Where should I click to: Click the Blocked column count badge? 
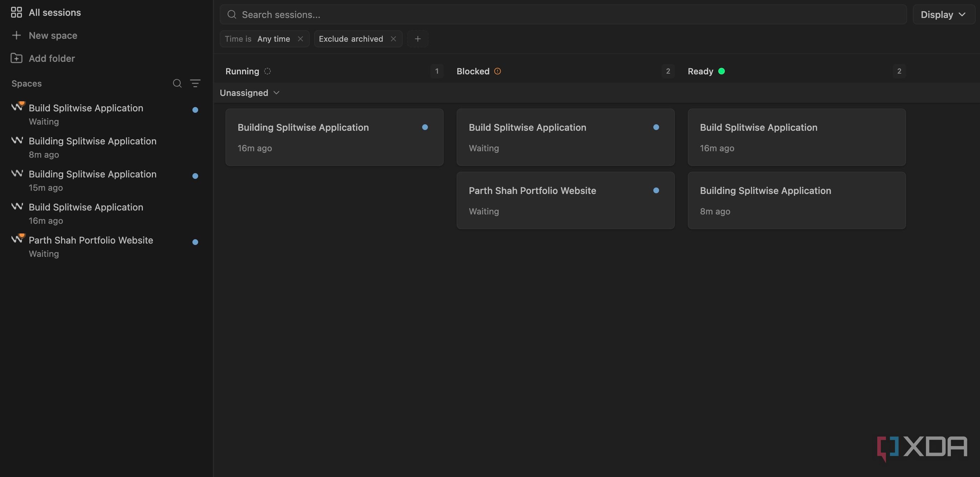pyautogui.click(x=668, y=71)
